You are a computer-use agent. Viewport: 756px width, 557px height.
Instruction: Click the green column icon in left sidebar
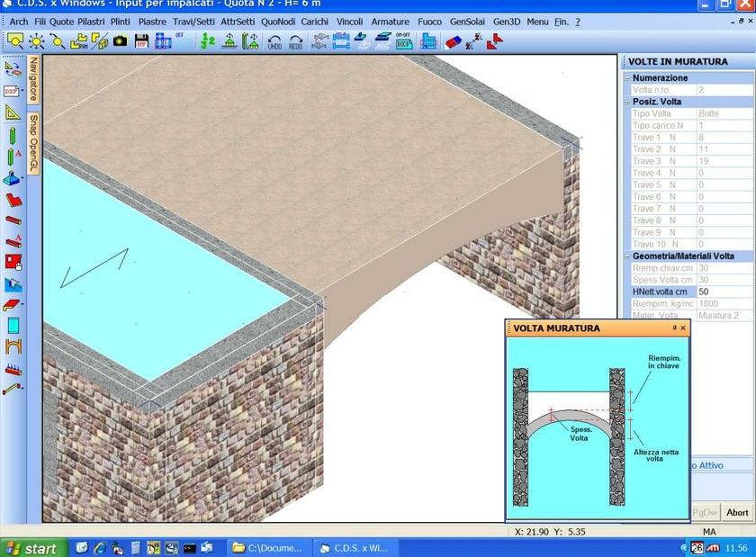coord(13,136)
